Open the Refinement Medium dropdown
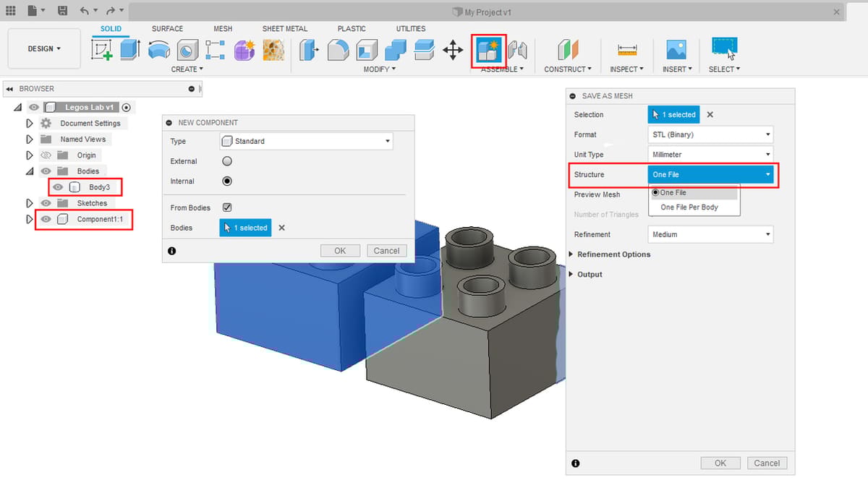Image resolution: width=868 pixels, height=488 pixels. 710,234
